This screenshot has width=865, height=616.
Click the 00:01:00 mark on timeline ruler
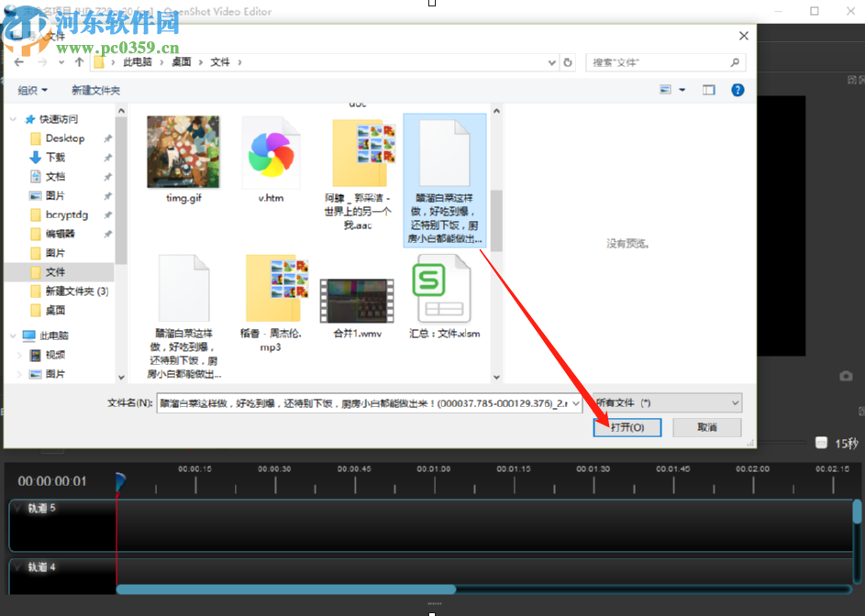pos(434,469)
